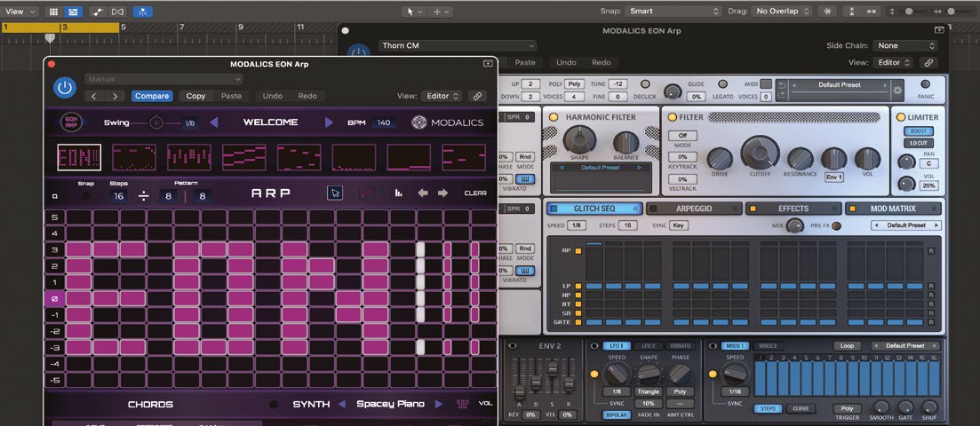Click the Compare button in EON Arp
Screen dimensions: 980x426
click(x=152, y=96)
